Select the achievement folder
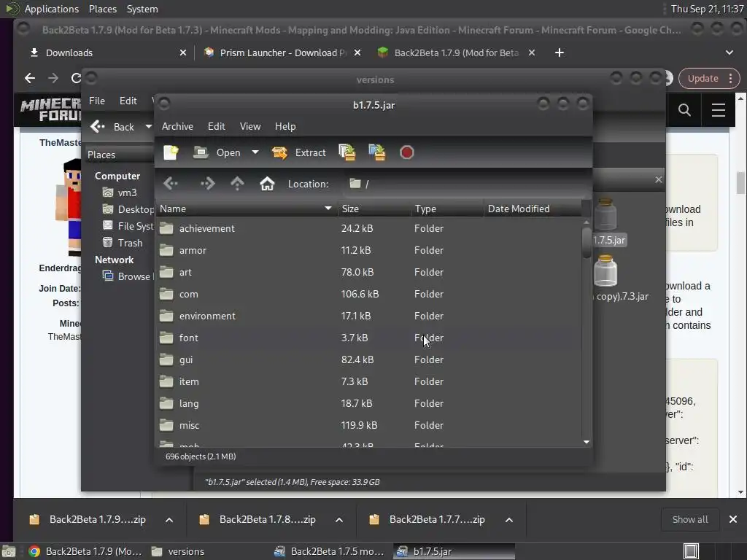Screen dimensions: 747x560 coord(369,228)
